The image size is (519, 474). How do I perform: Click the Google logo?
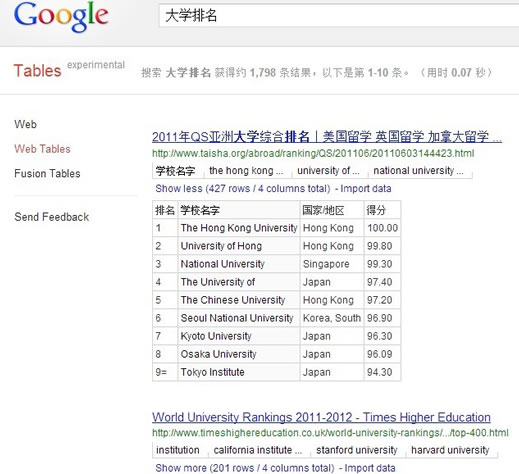pyautogui.click(x=61, y=17)
